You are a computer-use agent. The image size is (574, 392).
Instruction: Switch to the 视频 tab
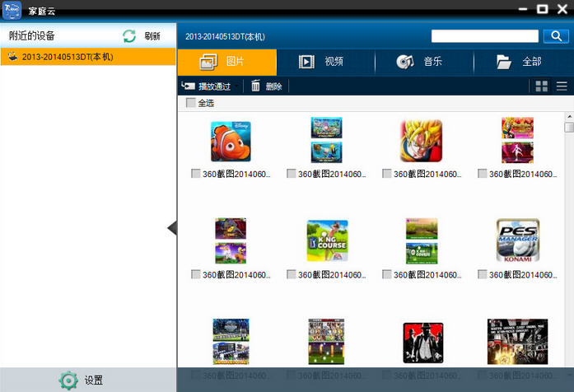[326, 62]
